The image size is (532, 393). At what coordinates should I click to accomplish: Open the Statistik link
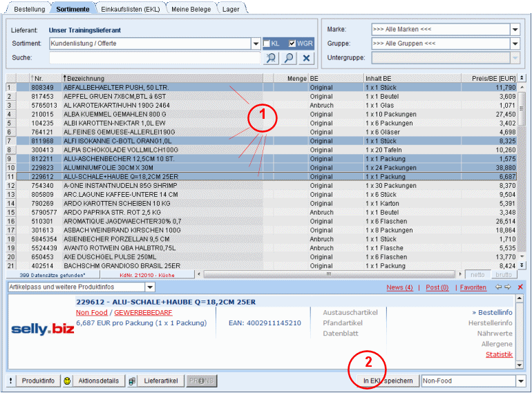(x=499, y=355)
